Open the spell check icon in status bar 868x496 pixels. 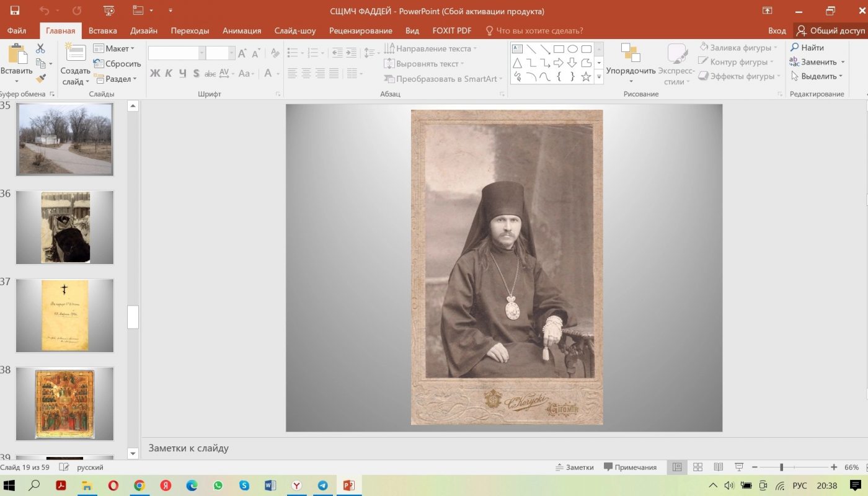point(64,467)
